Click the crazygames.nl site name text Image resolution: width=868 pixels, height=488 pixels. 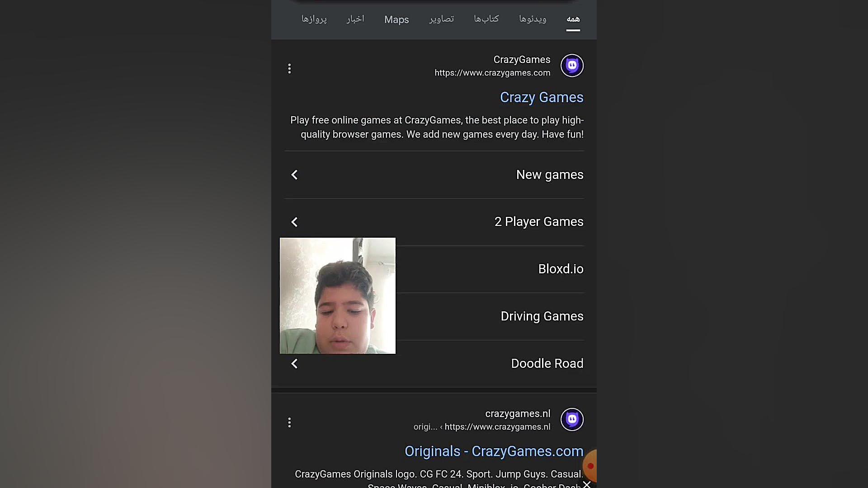[518, 413]
